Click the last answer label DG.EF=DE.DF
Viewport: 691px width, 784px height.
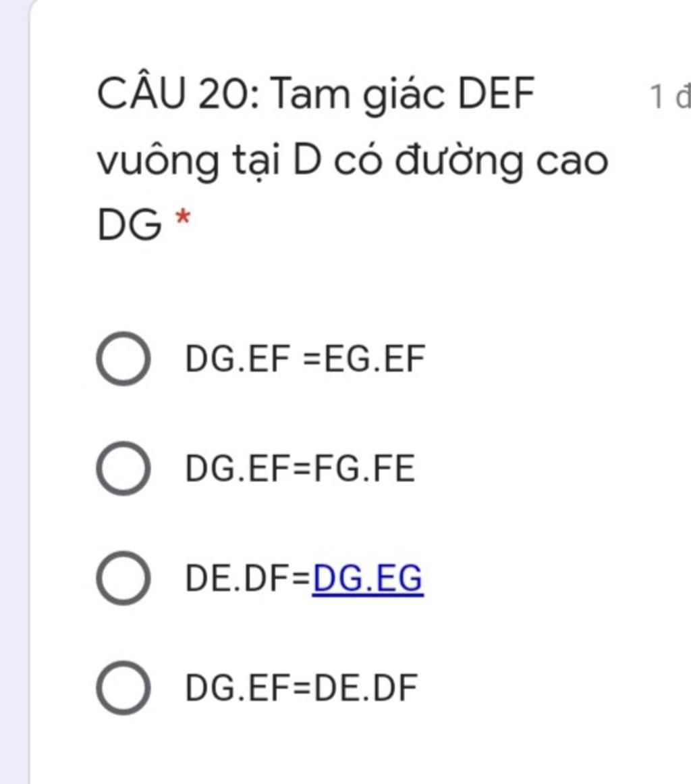(301, 688)
